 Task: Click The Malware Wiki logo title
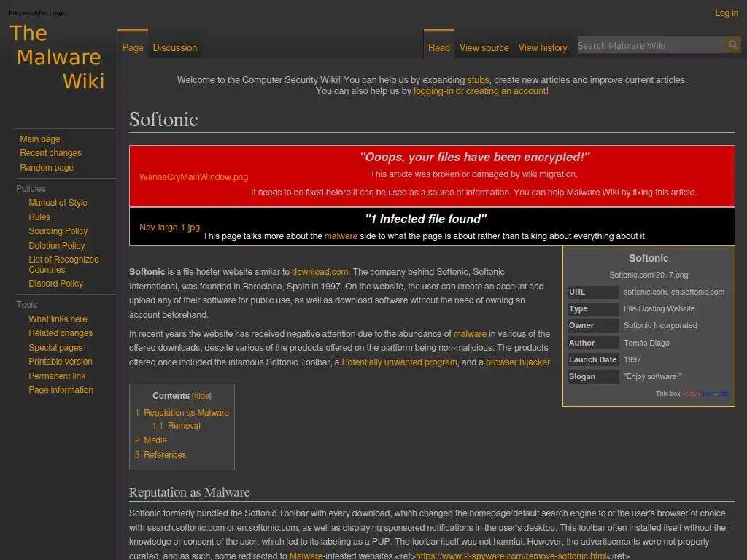pos(57,57)
